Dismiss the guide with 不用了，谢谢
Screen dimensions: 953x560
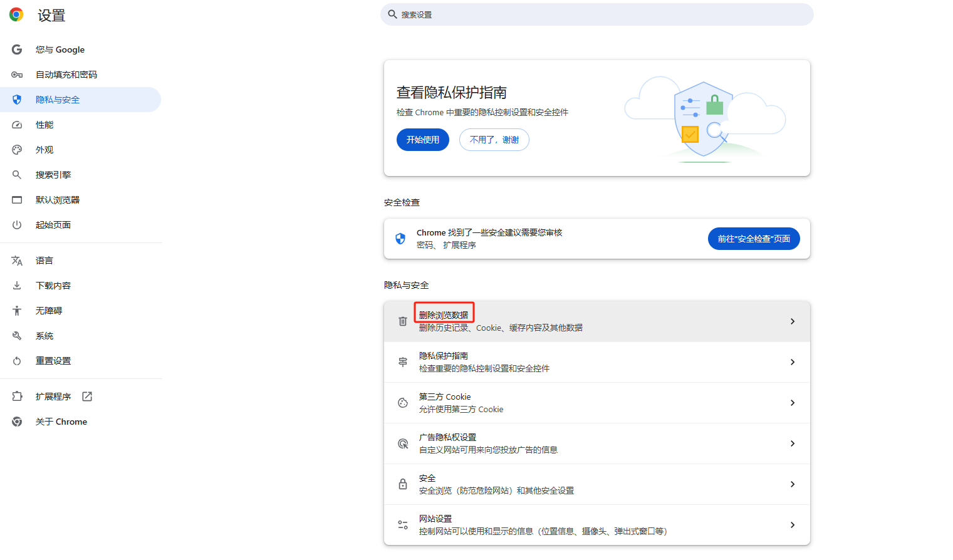click(494, 140)
